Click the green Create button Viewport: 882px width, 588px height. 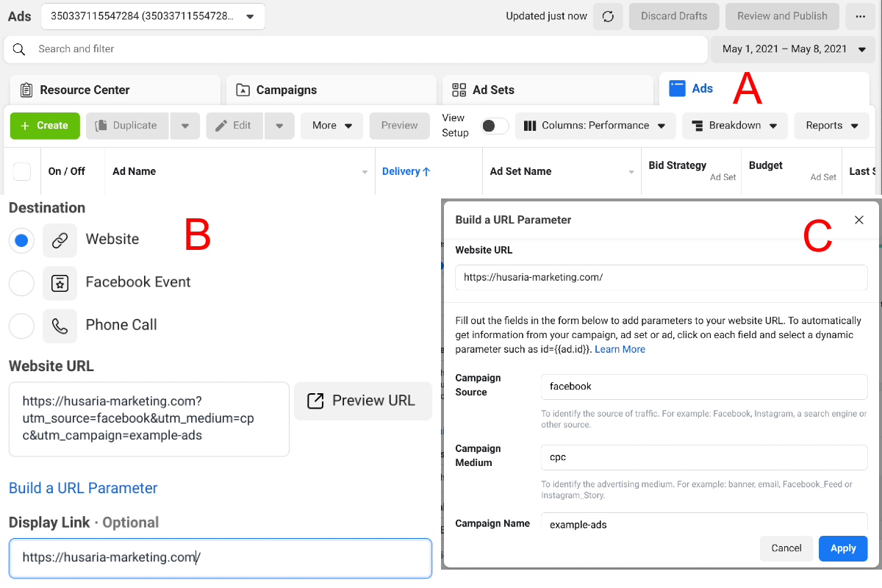coord(45,126)
